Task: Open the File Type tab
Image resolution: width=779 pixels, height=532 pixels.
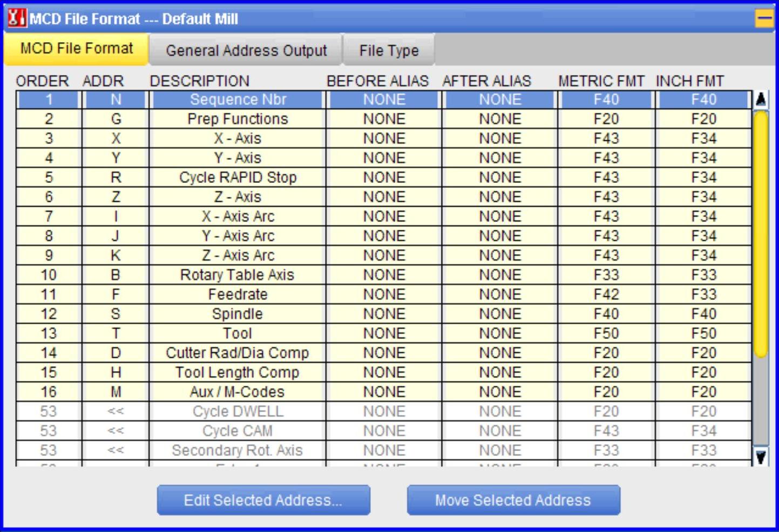Action: [389, 50]
